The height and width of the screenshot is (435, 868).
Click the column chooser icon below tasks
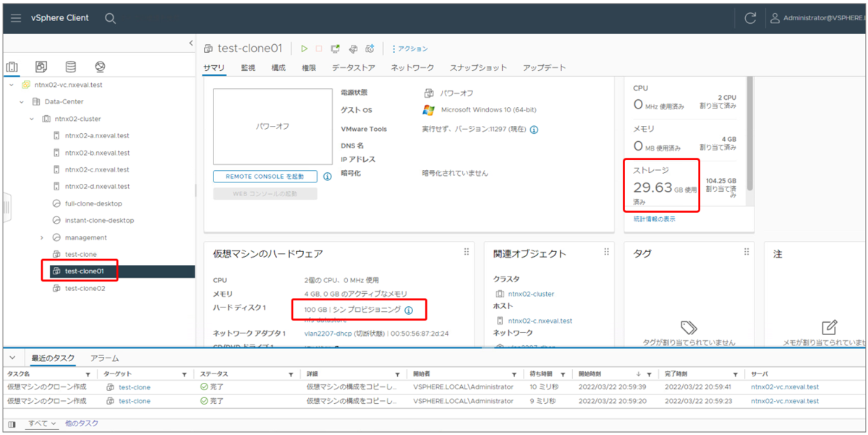[x=12, y=424]
